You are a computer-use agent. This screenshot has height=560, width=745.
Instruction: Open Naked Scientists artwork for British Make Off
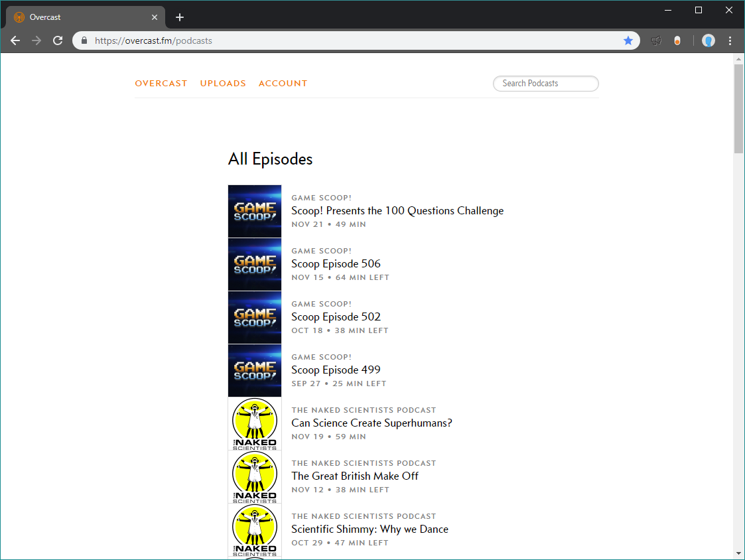click(x=255, y=477)
